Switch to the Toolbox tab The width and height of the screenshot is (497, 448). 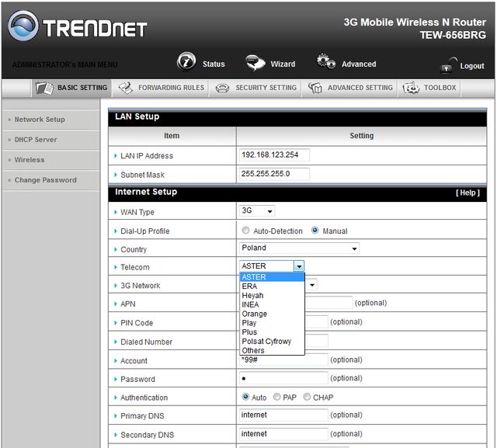pyautogui.click(x=429, y=88)
